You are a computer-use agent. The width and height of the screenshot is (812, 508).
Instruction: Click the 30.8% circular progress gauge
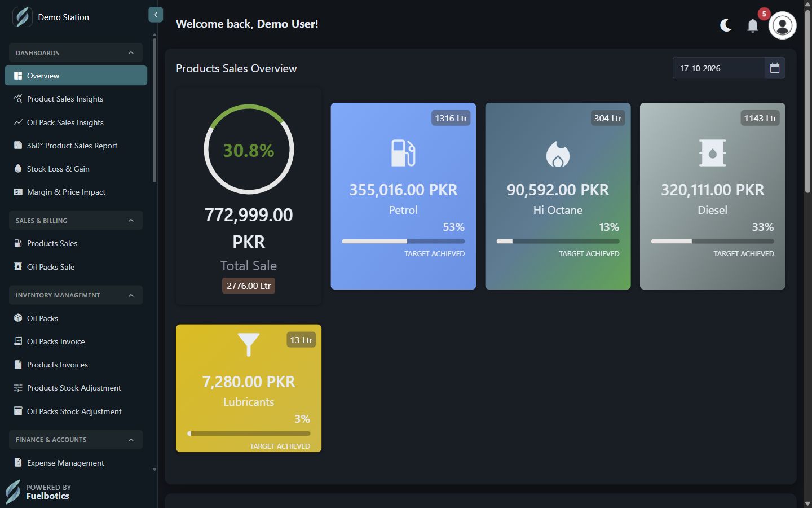click(x=249, y=150)
